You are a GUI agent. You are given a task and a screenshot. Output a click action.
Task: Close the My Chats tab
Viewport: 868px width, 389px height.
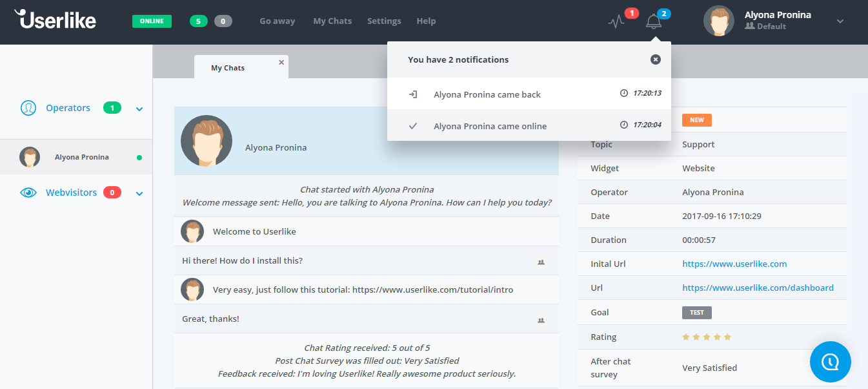pos(281,63)
